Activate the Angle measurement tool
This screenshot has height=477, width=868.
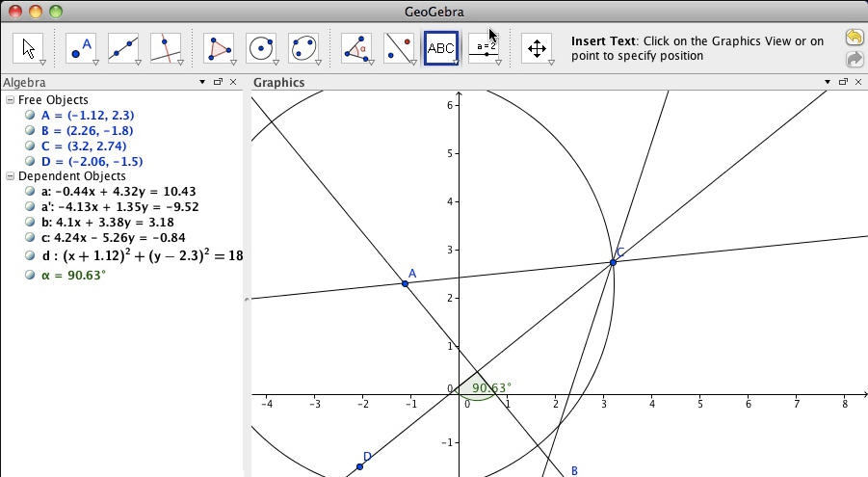click(356, 47)
